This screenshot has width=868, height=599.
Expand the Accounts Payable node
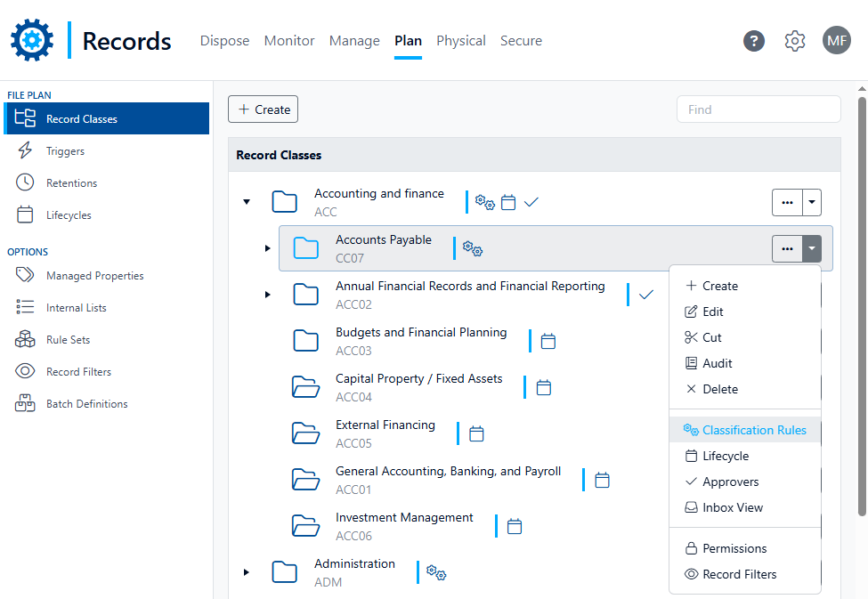click(x=267, y=248)
